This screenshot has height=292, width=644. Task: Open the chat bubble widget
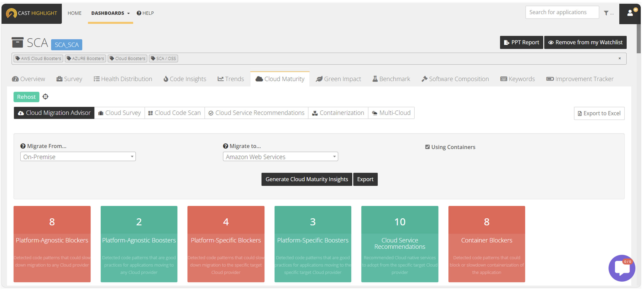point(622,268)
